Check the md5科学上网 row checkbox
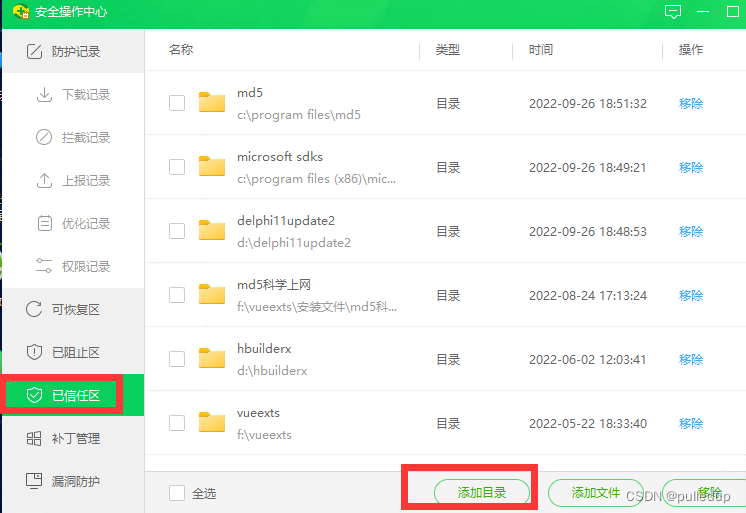 pos(177,295)
